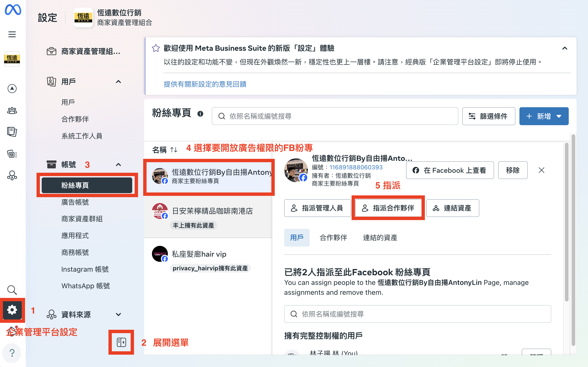Collapse the welcome banner with chevron

pyautogui.click(x=565, y=48)
